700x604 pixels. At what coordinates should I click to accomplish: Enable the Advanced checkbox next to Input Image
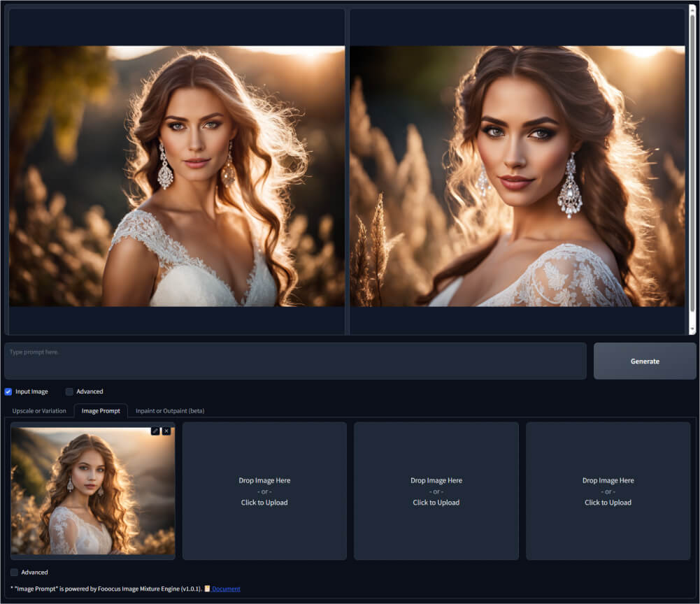tap(69, 391)
